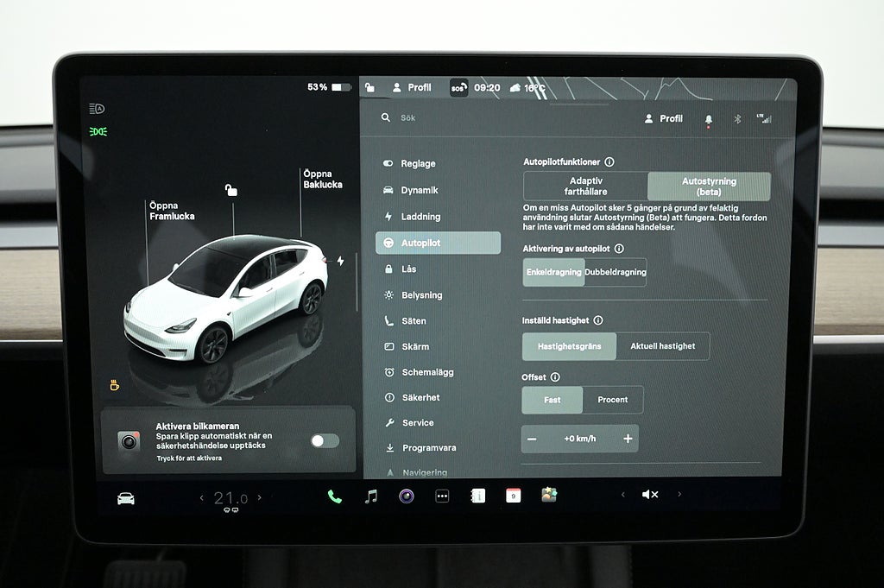Viewport: 884px width, 588px height.
Task: Tap Öppna Baklucka to open trunk
Action: 322,180
